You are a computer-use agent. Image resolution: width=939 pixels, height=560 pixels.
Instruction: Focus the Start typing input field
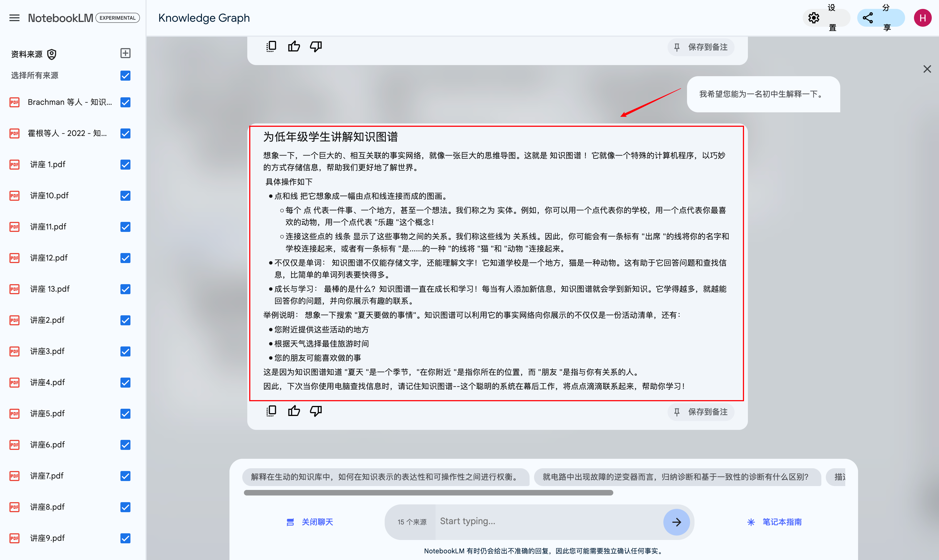click(549, 522)
